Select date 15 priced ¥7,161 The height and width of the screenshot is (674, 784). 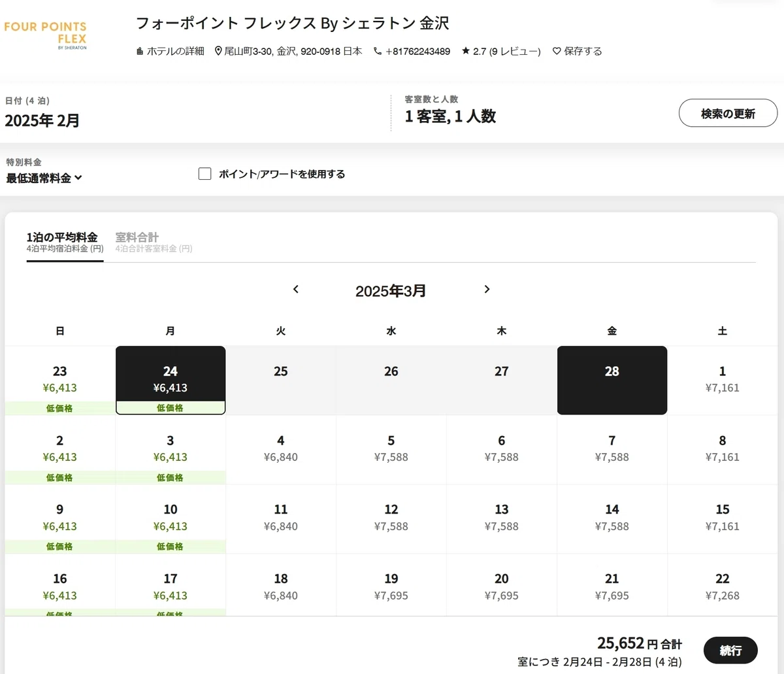[723, 519]
